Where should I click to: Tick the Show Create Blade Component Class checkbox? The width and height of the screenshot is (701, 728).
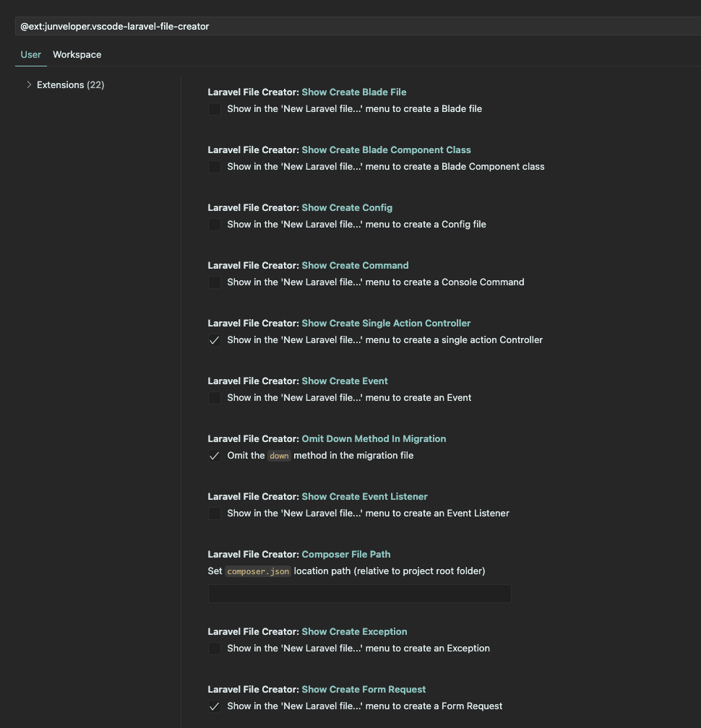[214, 167]
